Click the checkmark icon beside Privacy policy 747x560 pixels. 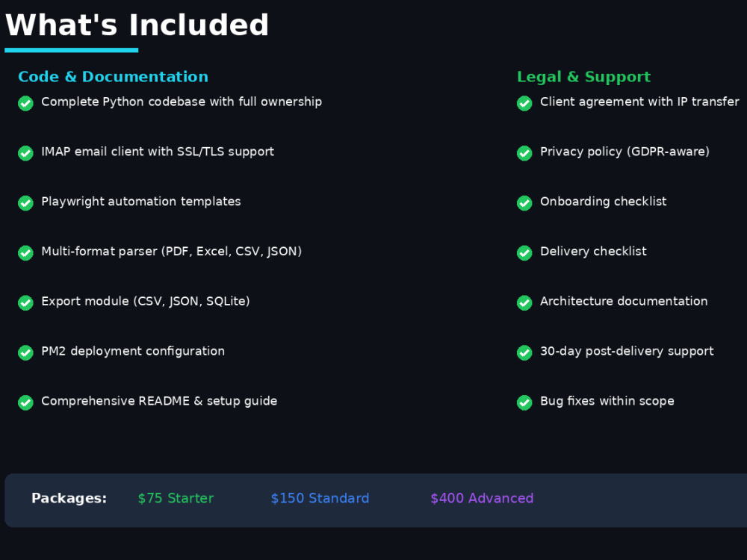[524, 153]
